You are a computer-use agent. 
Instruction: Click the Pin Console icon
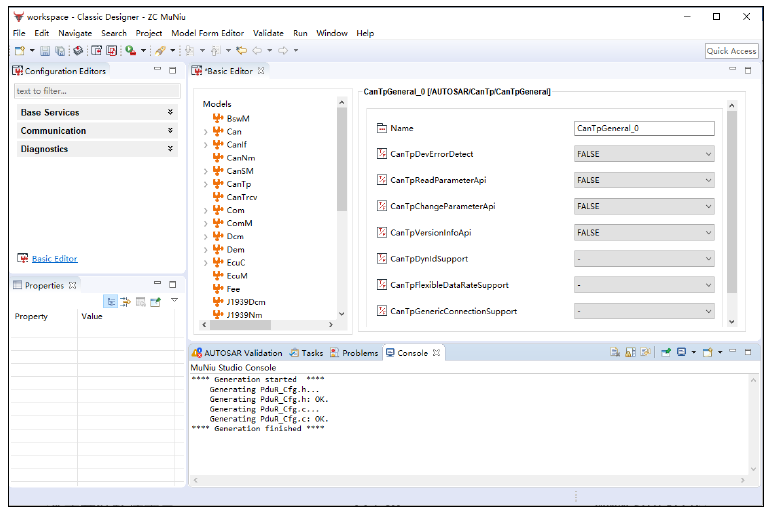point(666,352)
